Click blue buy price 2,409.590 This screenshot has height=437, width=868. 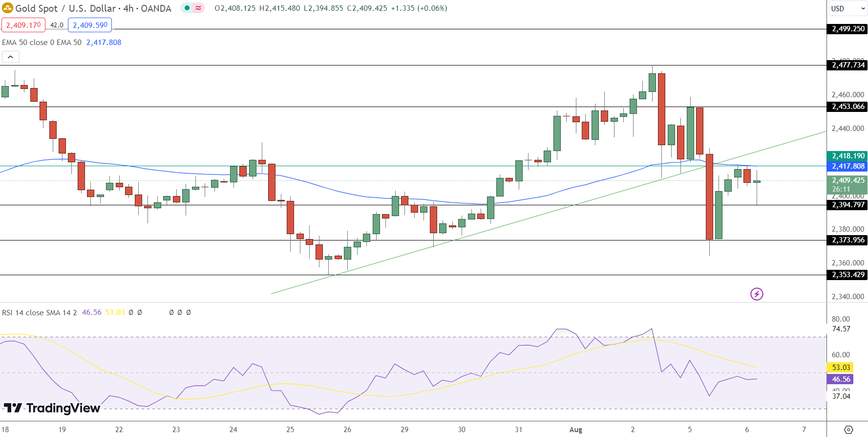(90, 25)
